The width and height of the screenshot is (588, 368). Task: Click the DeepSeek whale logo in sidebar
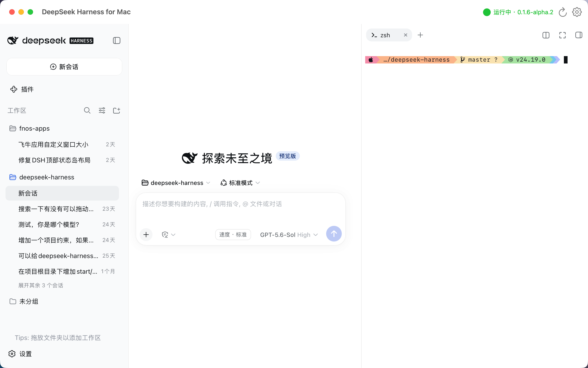[13, 40]
